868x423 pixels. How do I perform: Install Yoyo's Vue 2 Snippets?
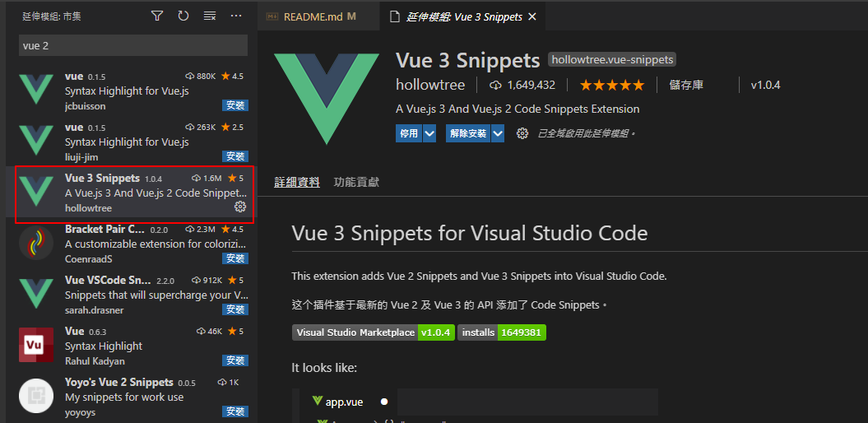(235, 411)
